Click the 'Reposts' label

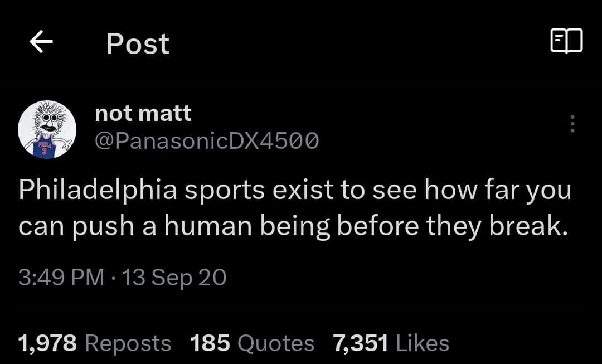coord(128,343)
